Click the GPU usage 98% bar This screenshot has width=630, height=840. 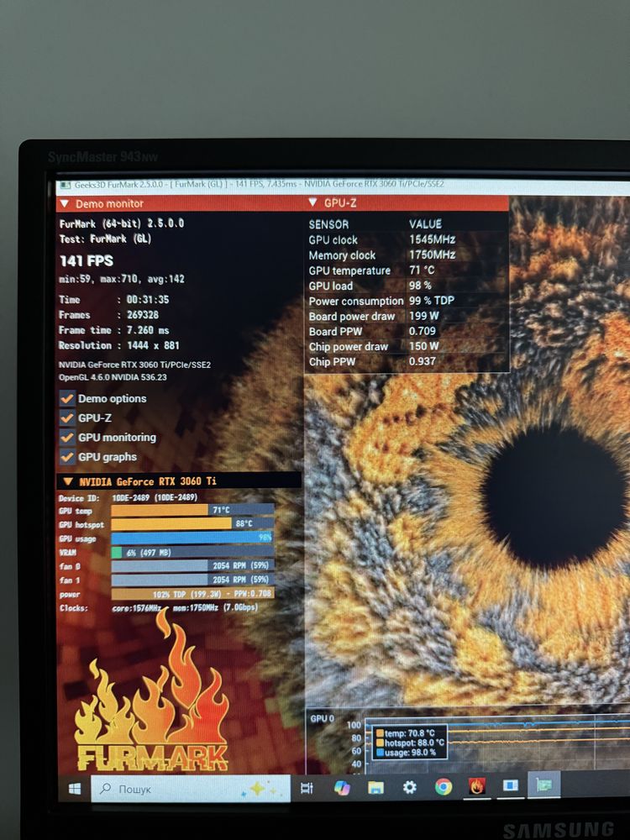coord(193,538)
